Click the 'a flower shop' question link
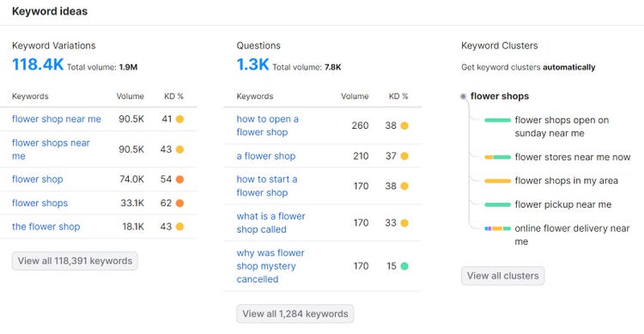644x334 pixels. 265,156
